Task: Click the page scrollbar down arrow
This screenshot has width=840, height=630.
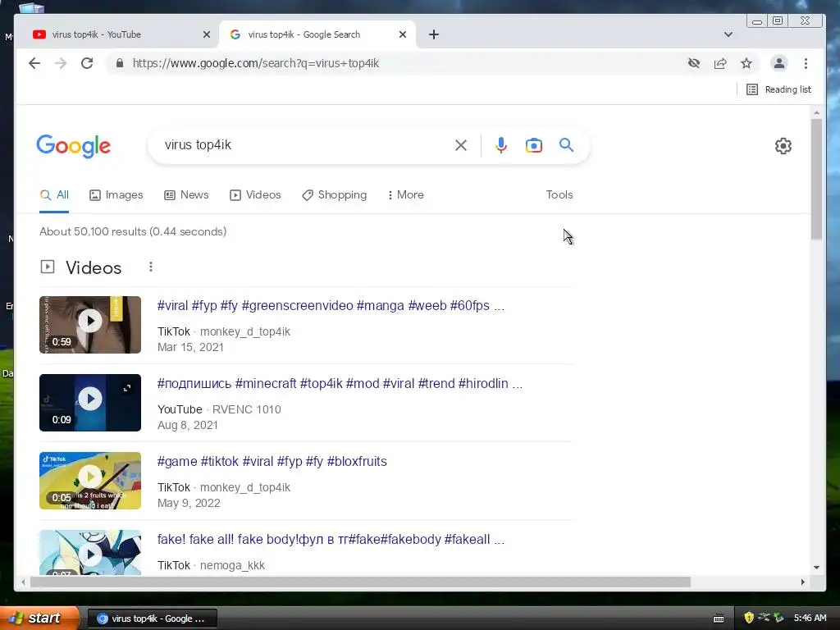Action: (816, 568)
